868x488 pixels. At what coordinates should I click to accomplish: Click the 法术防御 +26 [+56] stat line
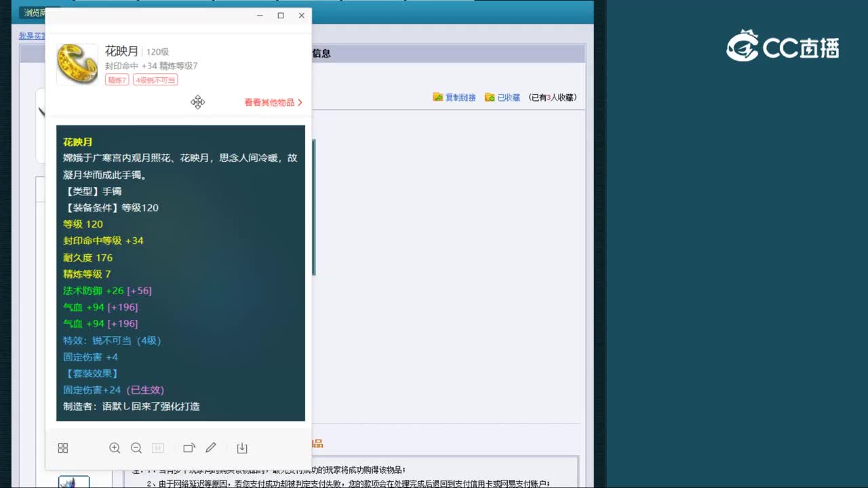click(107, 291)
